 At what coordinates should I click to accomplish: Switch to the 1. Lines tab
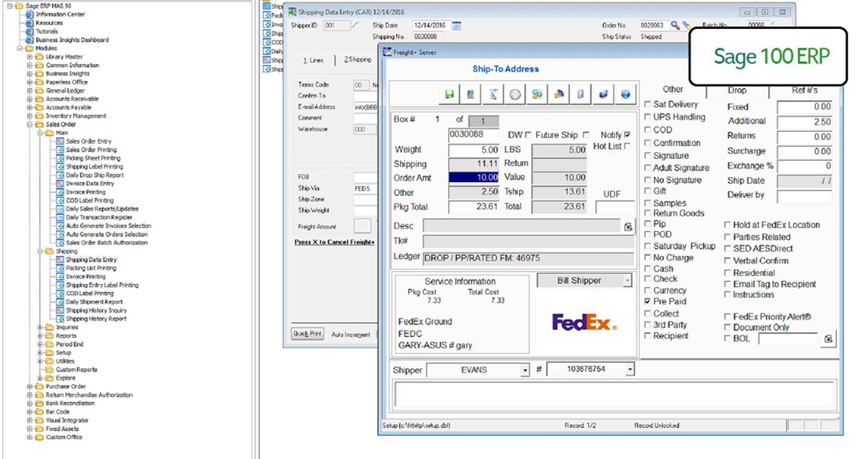313,60
